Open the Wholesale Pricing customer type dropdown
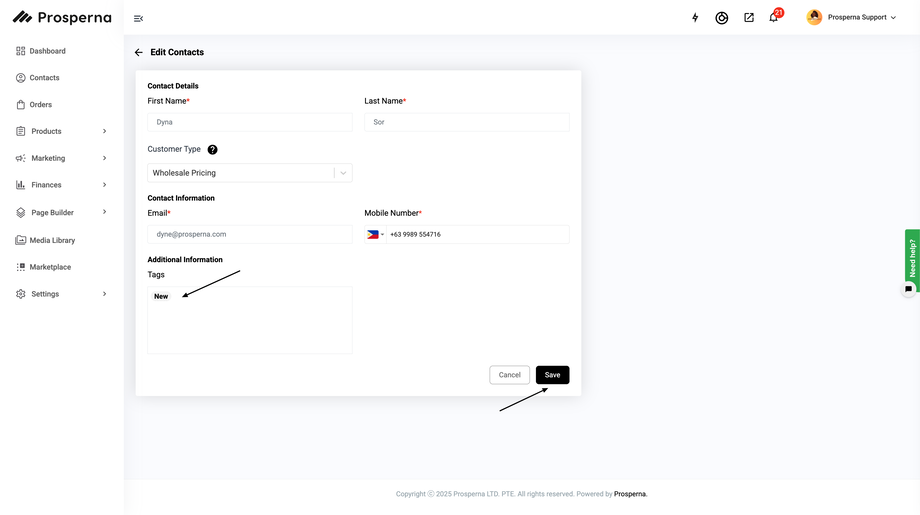This screenshot has height=515, width=920. (x=250, y=173)
